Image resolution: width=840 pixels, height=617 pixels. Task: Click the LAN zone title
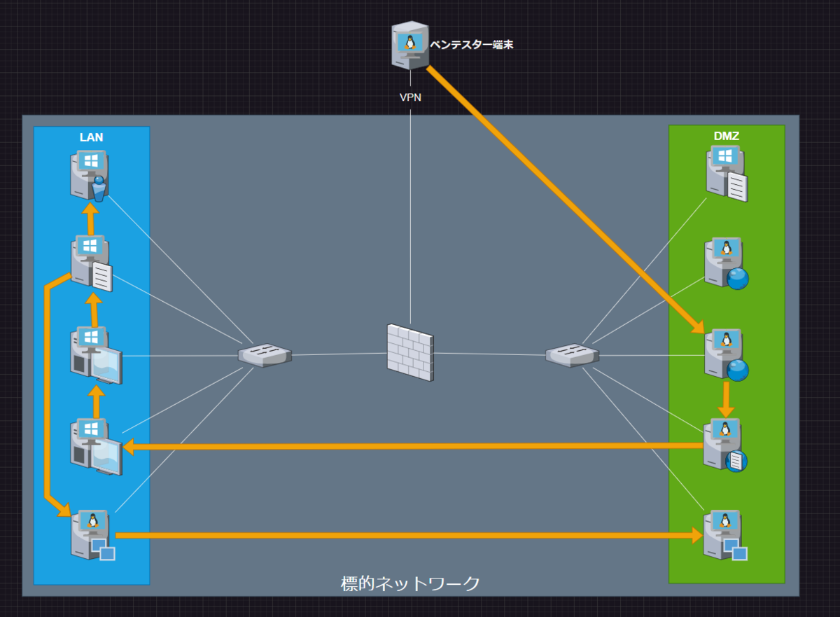(x=91, y=137)
